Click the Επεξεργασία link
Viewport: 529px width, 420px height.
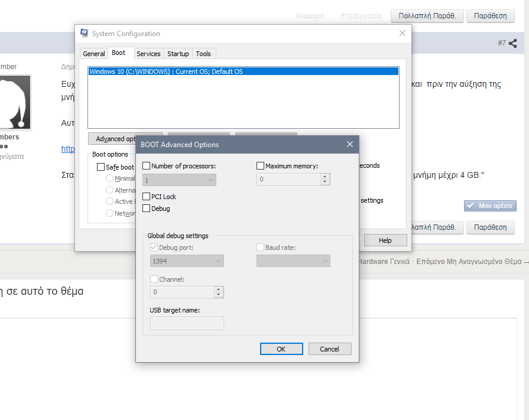pyautogui.click(x=361, y=16)
